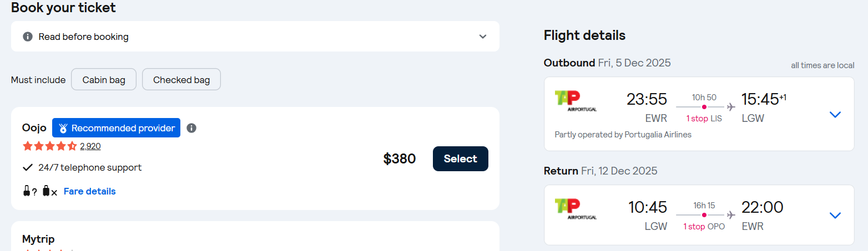
Task: Click the TAP Air Portugal logo on return flight
Action: 576,209
